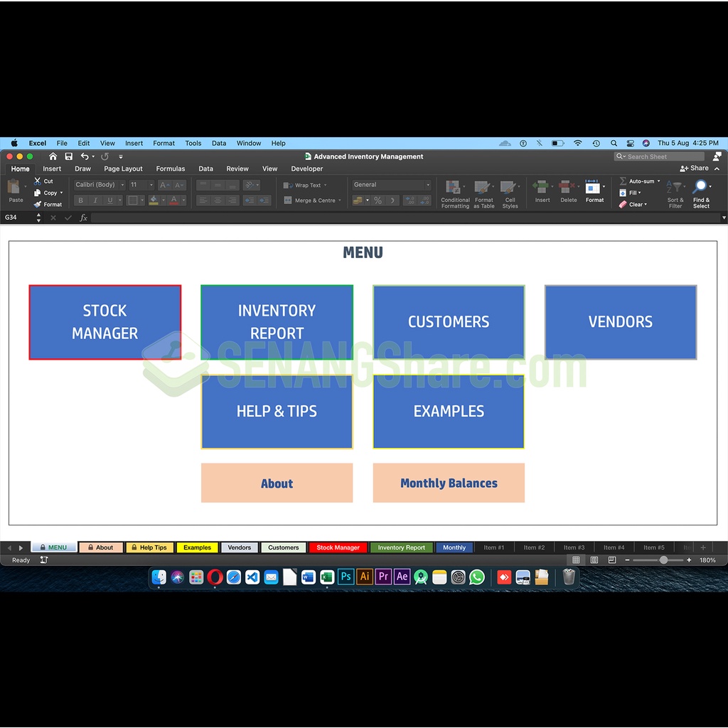Switch to Page Layout view in status bar
The height and width of the screenshot is (728, 728).
pos(594,560)
